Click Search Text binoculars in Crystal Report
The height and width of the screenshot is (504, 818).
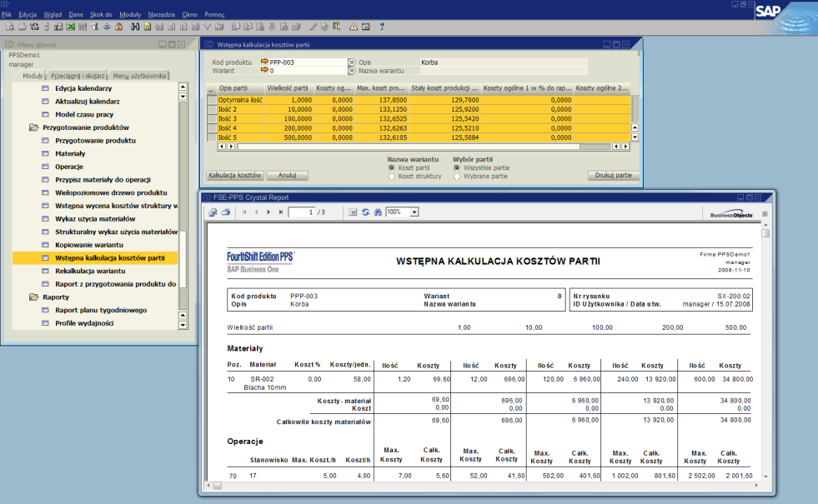(378, 212)
